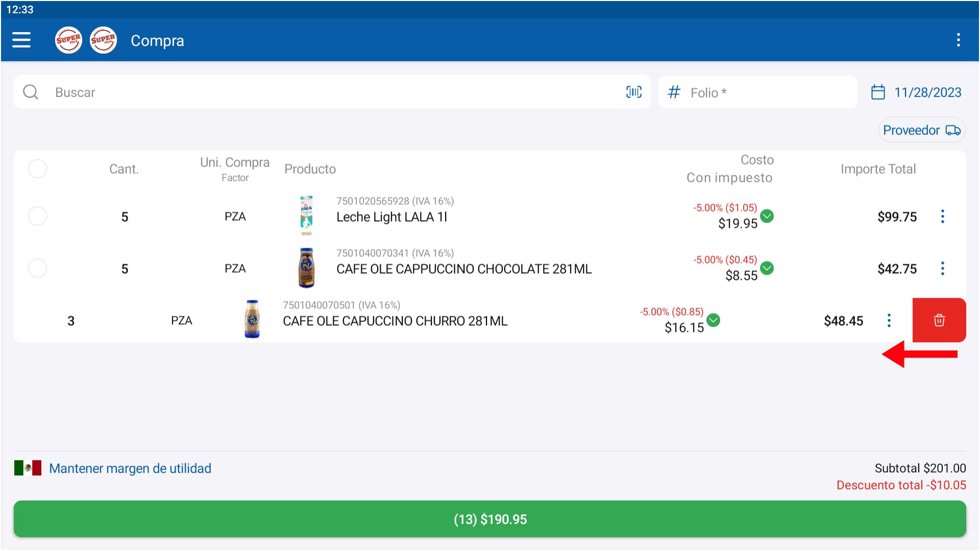Click the magnifier icon in Buscar field
This screenshot has height=551, width=980.
tap(31, 92)
